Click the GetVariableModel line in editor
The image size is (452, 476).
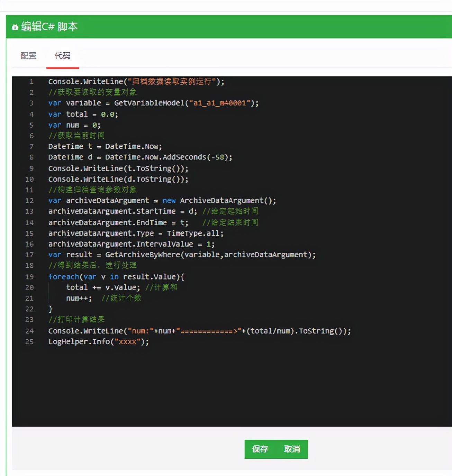[x=153, y=103]
